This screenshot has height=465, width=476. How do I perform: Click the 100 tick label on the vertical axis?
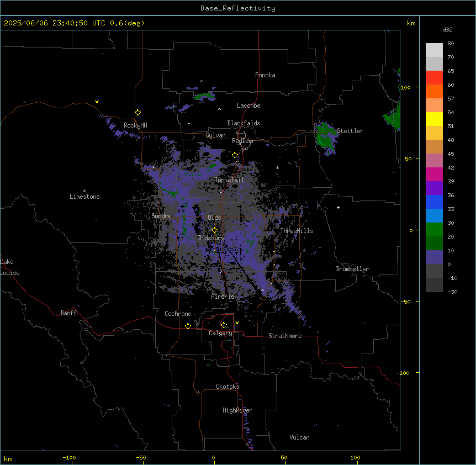(405, 88)
